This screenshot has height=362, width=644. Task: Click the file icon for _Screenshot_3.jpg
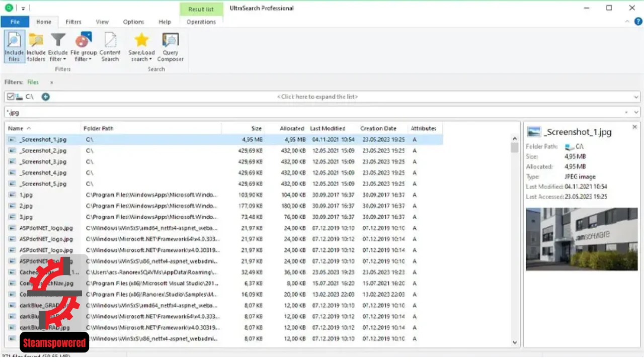tap(12, 162)
